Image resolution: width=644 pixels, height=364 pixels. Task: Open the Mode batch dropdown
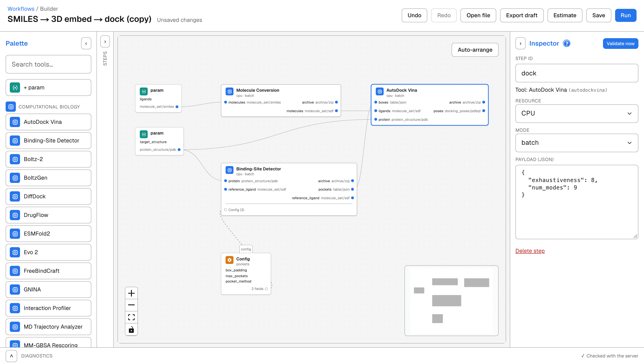[577, 143]
